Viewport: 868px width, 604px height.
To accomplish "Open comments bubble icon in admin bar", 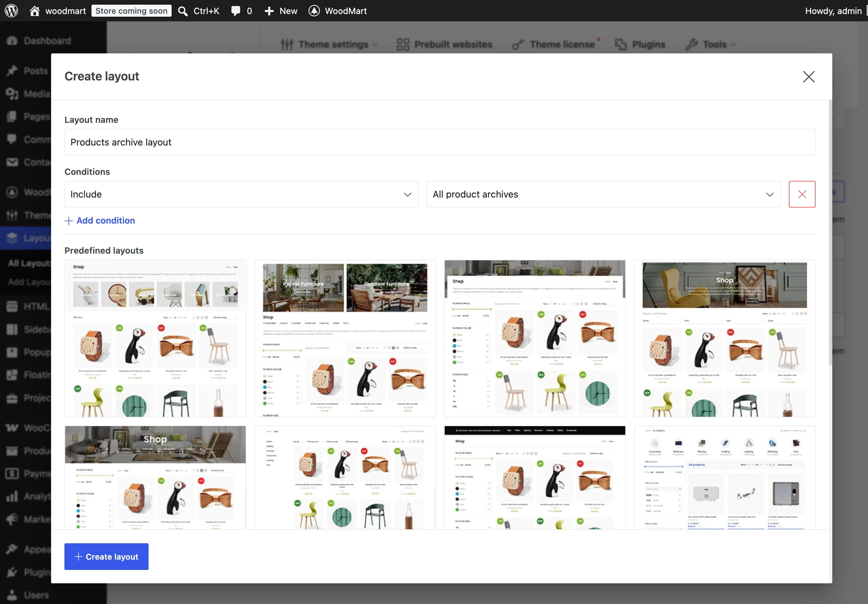I will 235,11.
